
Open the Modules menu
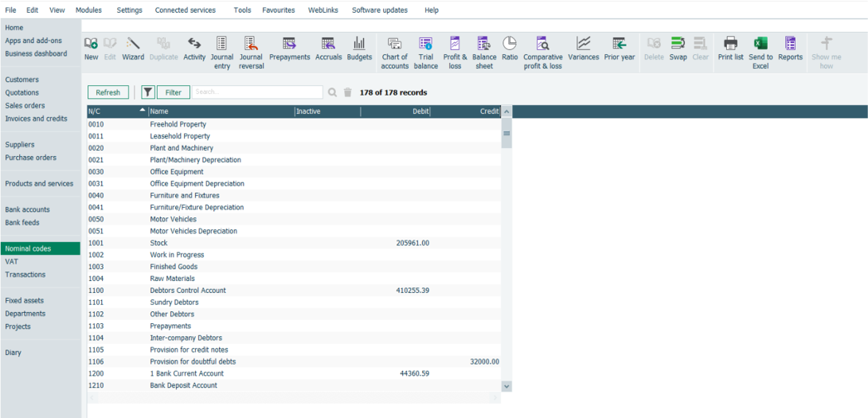point(88,10)
